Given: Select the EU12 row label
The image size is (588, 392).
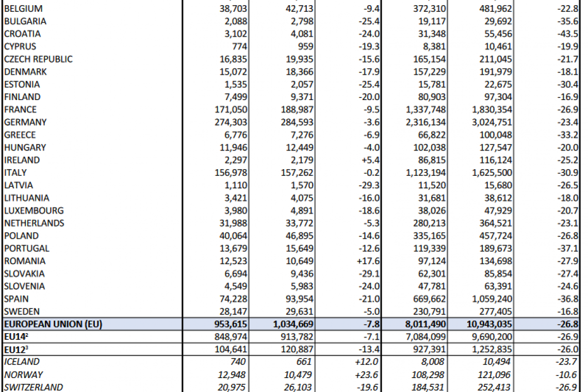Looking at the screenshot, I should [17, 350].
